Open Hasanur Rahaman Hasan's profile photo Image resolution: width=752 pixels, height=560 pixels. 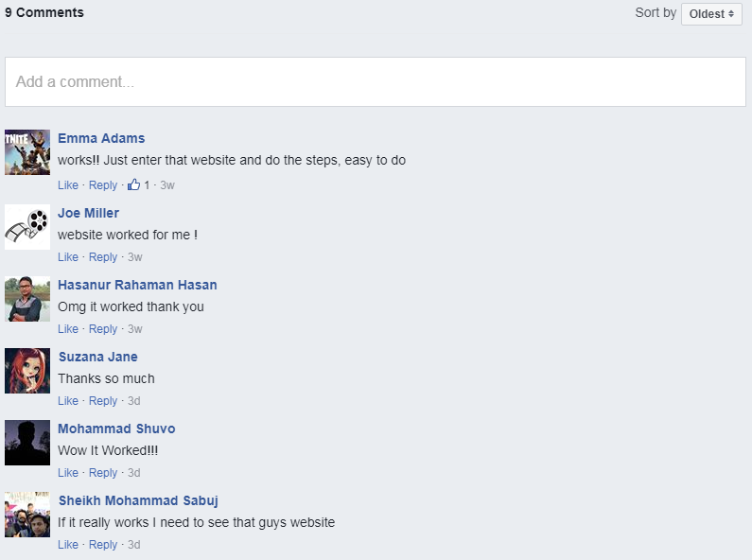click(27, 299)
